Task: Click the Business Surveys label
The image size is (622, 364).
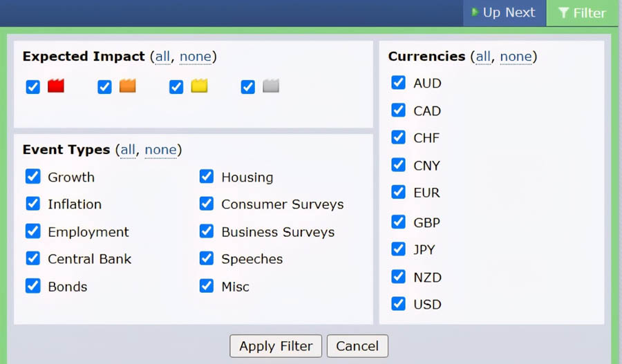Action: tap(278, 232)
